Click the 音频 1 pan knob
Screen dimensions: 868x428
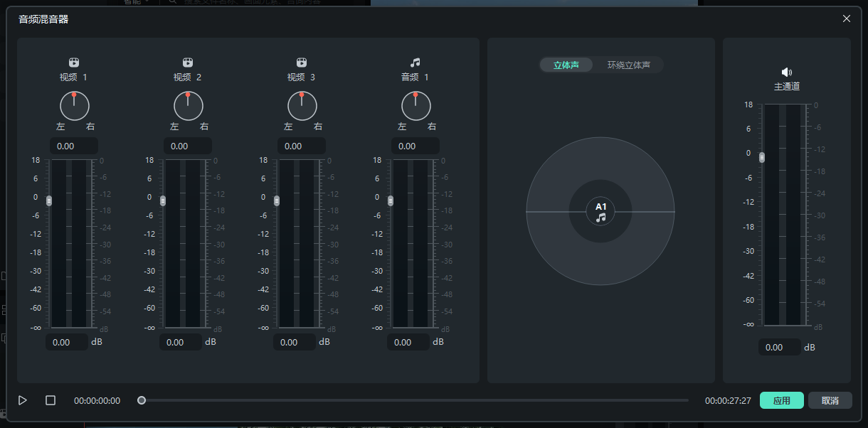[416, 106]
